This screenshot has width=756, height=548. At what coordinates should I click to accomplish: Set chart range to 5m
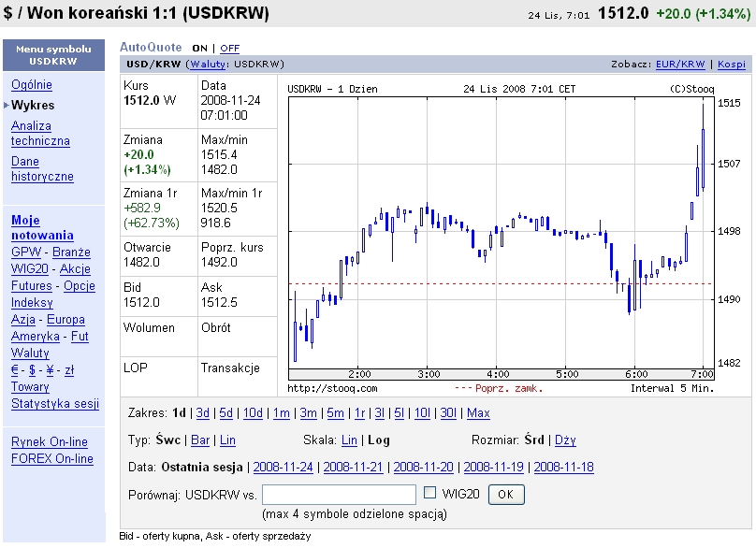pos(335,413)
